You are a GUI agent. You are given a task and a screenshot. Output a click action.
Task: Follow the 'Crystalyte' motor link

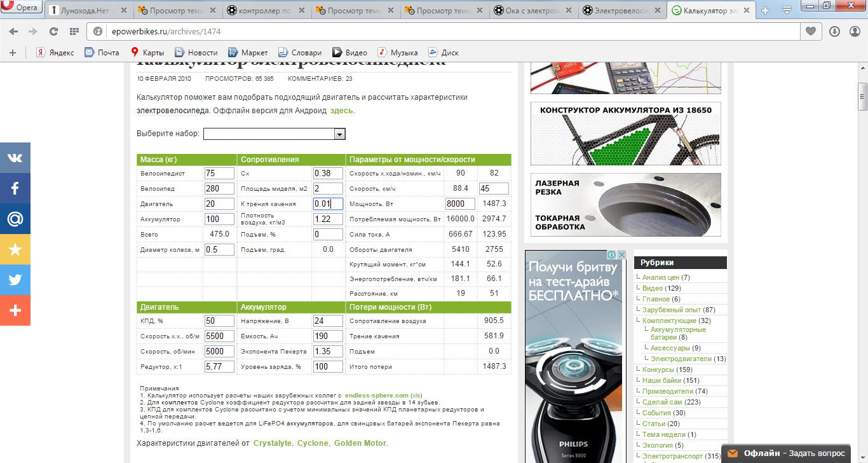273,443
